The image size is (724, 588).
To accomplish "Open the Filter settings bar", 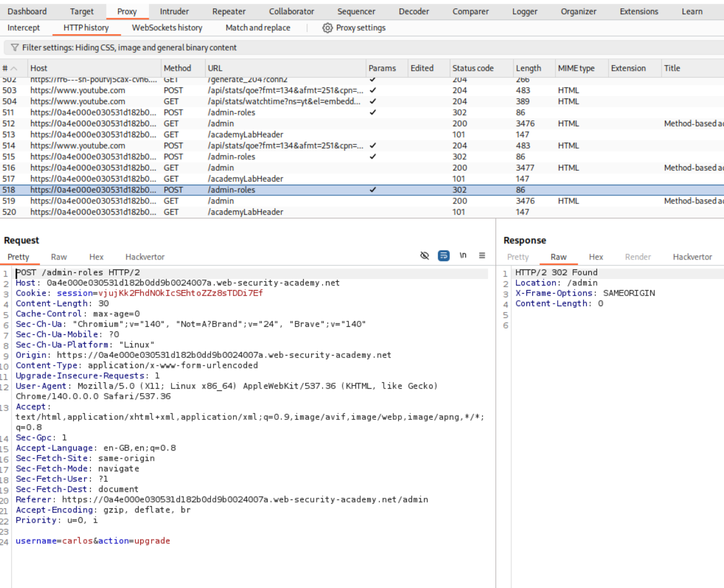I will coord(130,48).
